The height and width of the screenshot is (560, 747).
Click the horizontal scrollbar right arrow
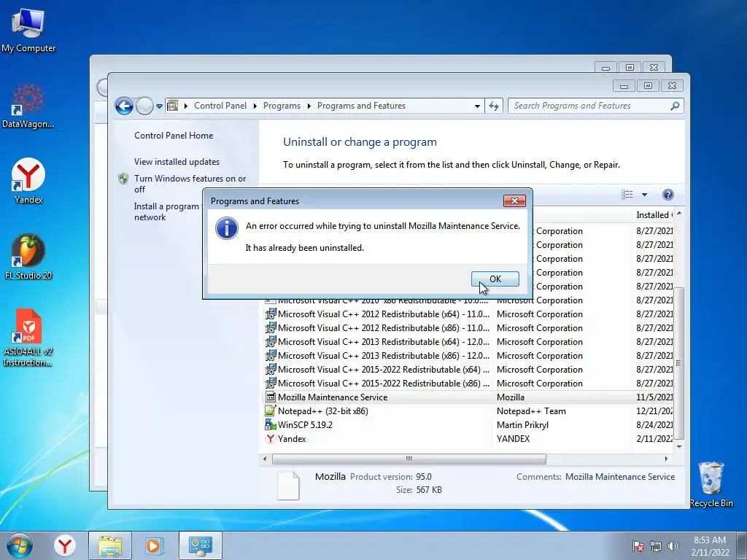666,459
